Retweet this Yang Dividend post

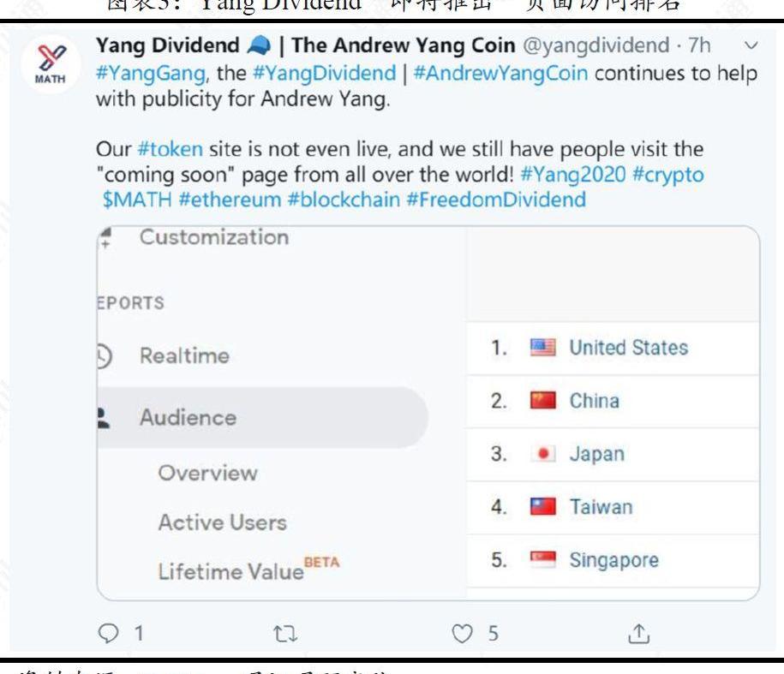tap(290, 634)
